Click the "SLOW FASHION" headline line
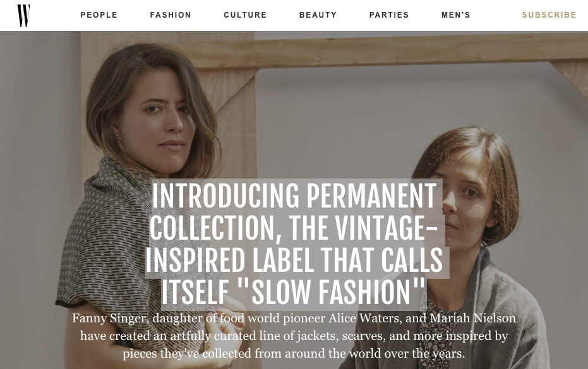Viewport: 588px width, 369px height. tap(294, 293)
